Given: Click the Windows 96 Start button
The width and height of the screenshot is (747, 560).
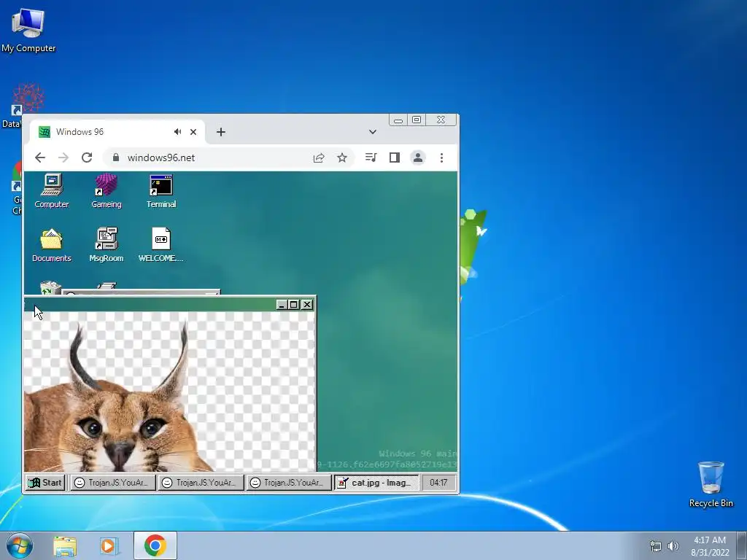Looking at the screenshot, I should tap(45, 483).
